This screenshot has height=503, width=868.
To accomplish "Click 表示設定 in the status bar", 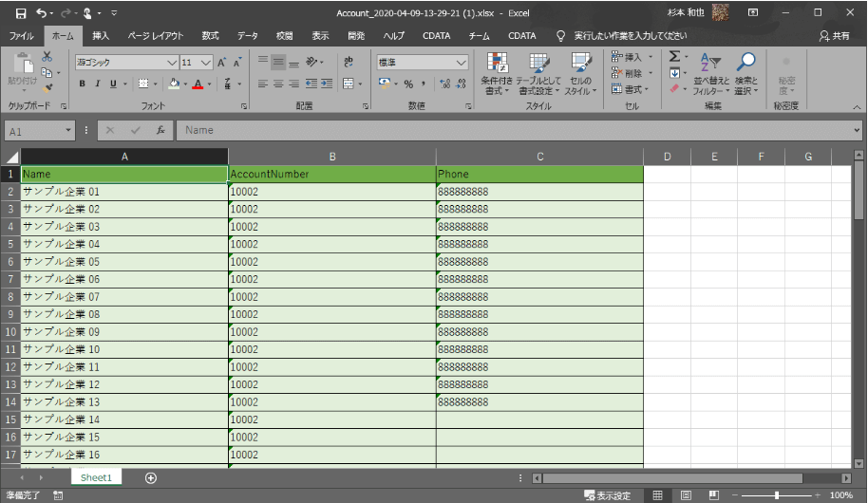I will pos(608,495).
